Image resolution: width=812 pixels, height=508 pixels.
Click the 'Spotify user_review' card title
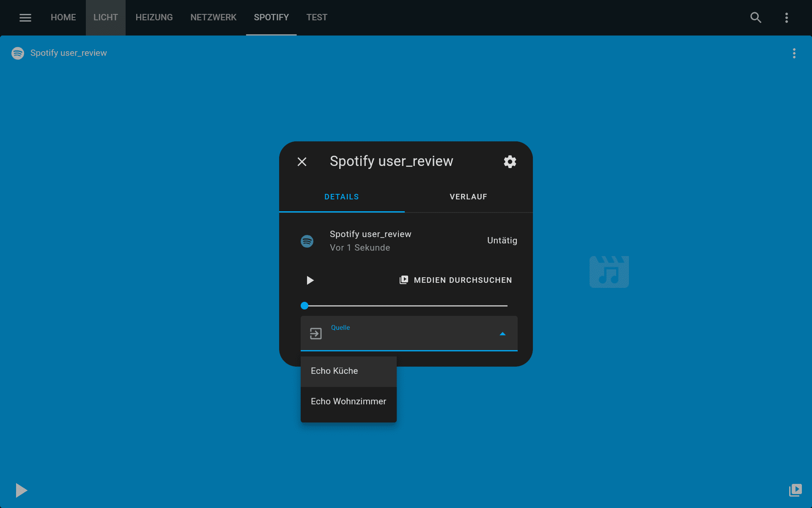pos(69,53)
